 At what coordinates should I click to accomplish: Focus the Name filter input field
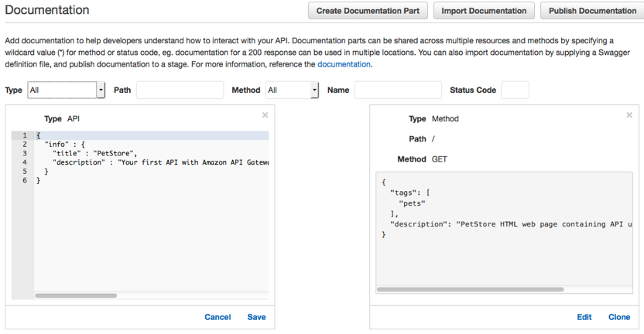398,90
